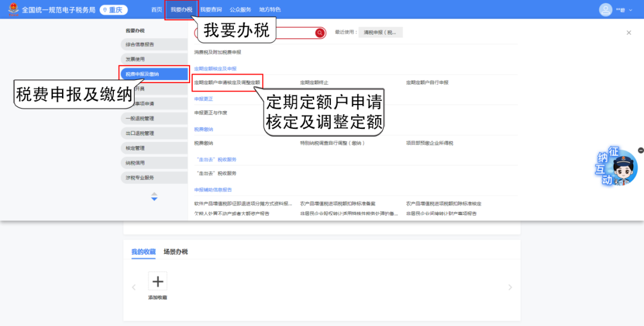Open recently used 清税申报 shortcut
Viewport: 644px width, 326px height.
pyautogui.click(x=380, y=32)
